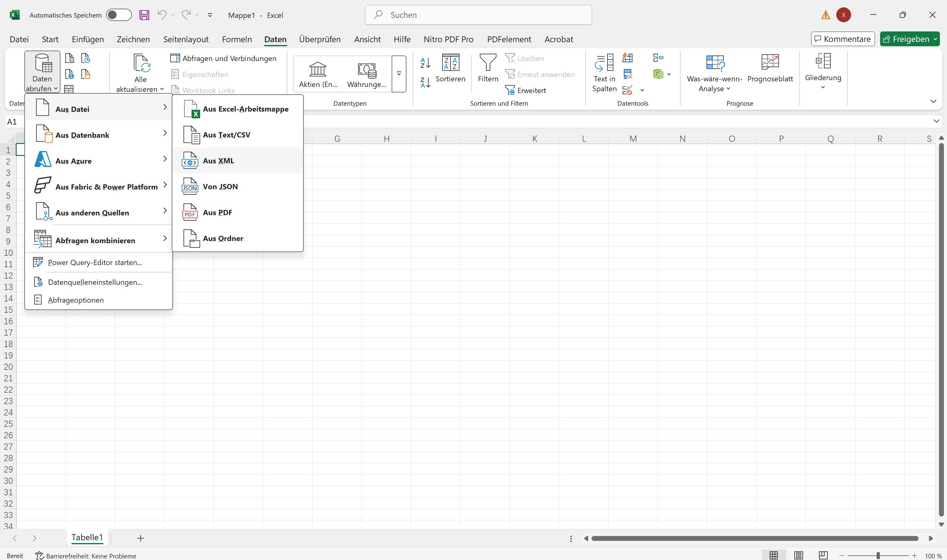Open the Was-wäre-wenn-Analyse dropdown
The width and height of the screenshot is (947, 560).
coord(714,73)
